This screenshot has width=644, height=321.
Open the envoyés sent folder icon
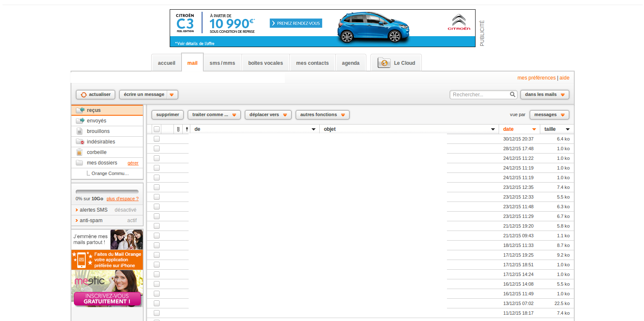80,121
